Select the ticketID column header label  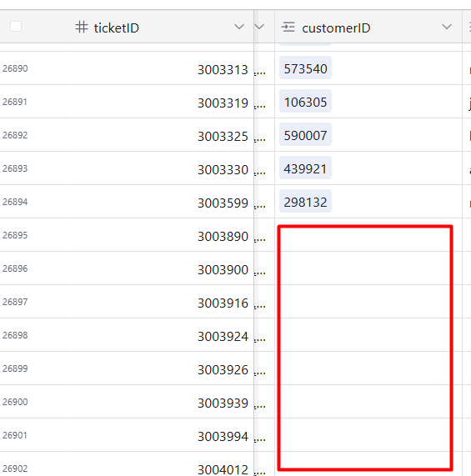(x=117, y=28)
